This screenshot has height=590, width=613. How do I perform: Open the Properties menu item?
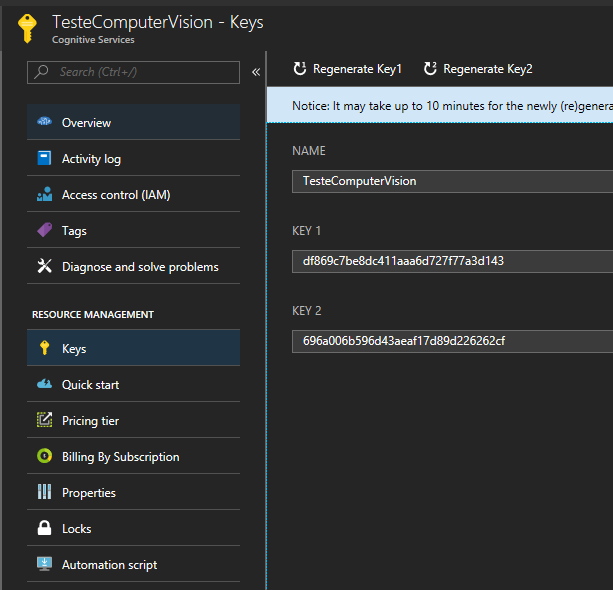point(133,492)
